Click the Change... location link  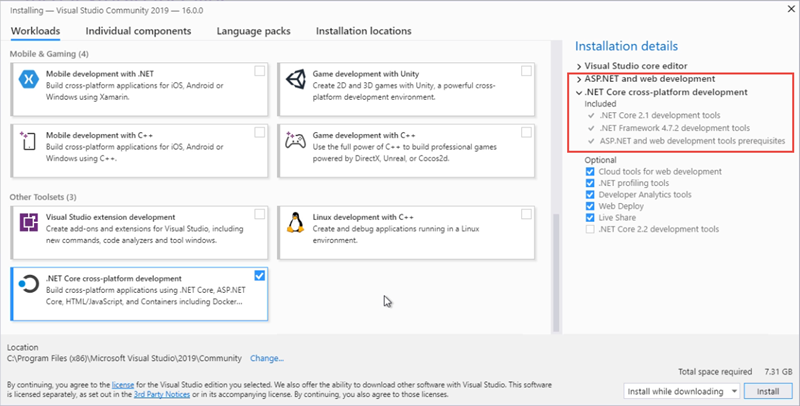click(267, 358)
